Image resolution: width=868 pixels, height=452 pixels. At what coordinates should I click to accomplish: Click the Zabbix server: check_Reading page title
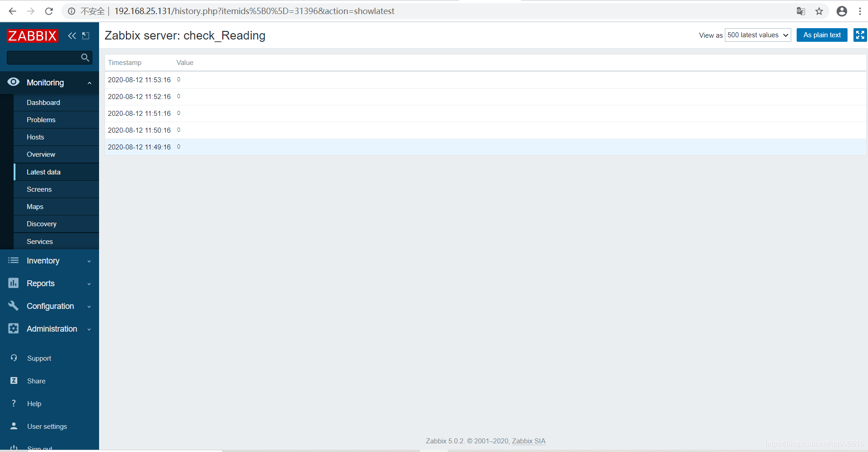(x=185, y=35)
